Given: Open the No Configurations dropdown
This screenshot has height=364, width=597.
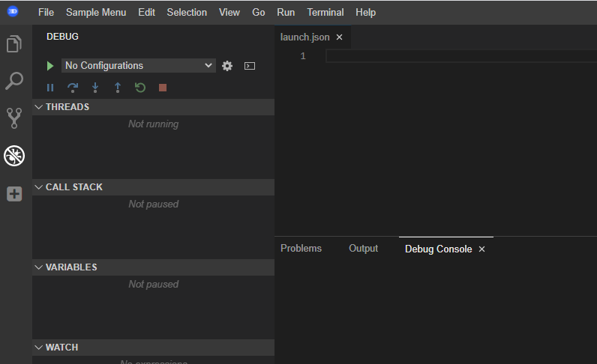Looking at the screenshot, I should (x=139, y=65).
